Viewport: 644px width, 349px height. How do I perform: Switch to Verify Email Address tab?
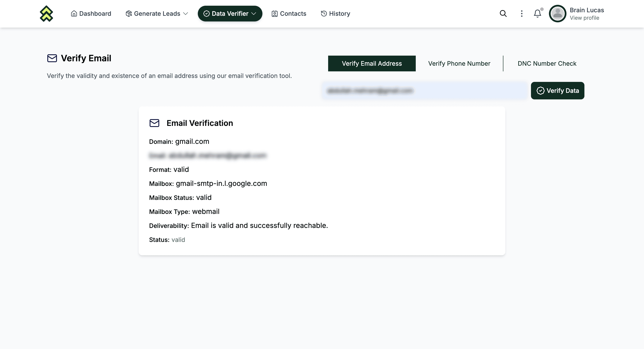(372, 63)
